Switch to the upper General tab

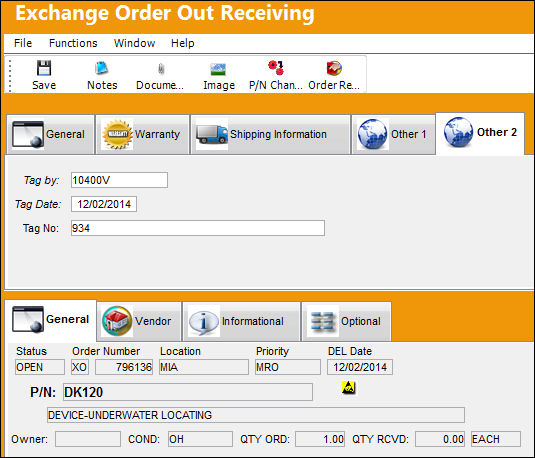pos(50,134)
